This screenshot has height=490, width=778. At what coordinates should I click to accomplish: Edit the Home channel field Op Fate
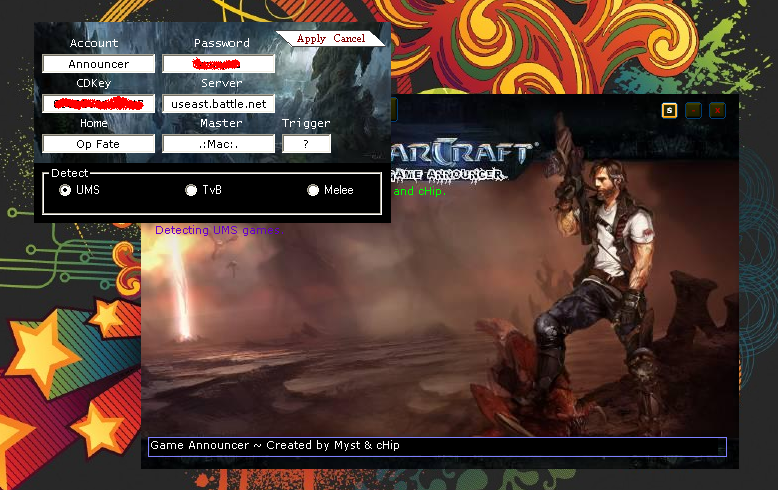pos(98,144)
